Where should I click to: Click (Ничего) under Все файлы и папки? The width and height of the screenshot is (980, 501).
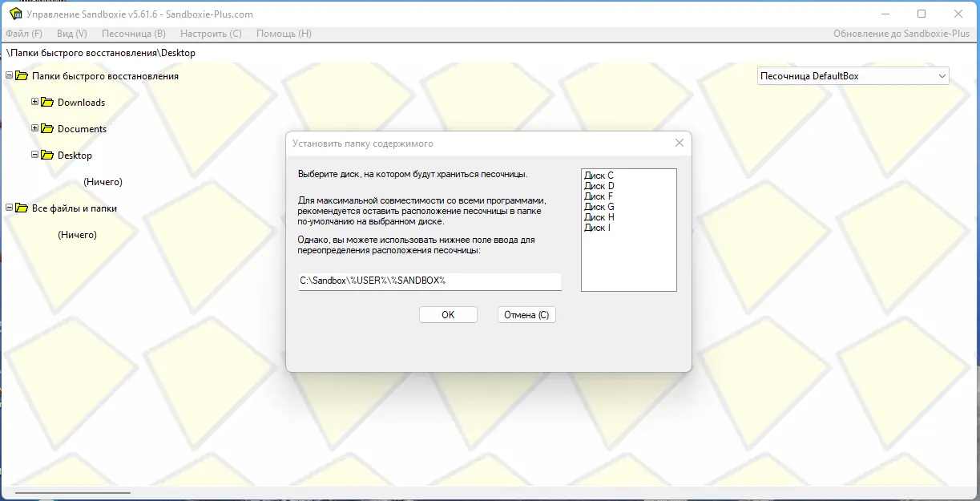pyautogui.click(x=78, y=235)
